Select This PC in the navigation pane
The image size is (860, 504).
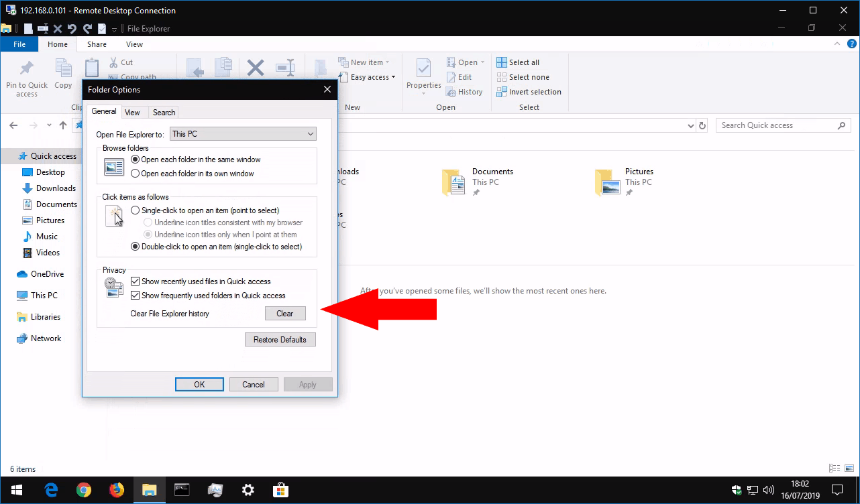point(37,296)
